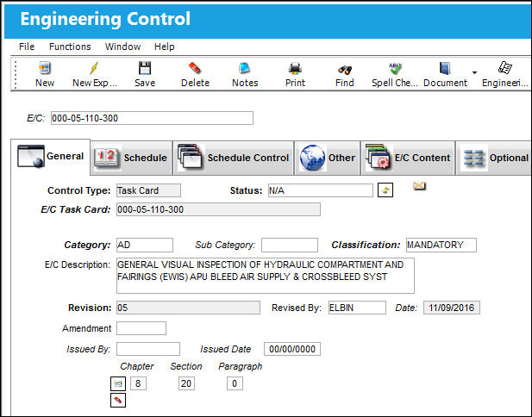Click the E/C Description text box
The image size is (532, 417).
click(266, 276)
